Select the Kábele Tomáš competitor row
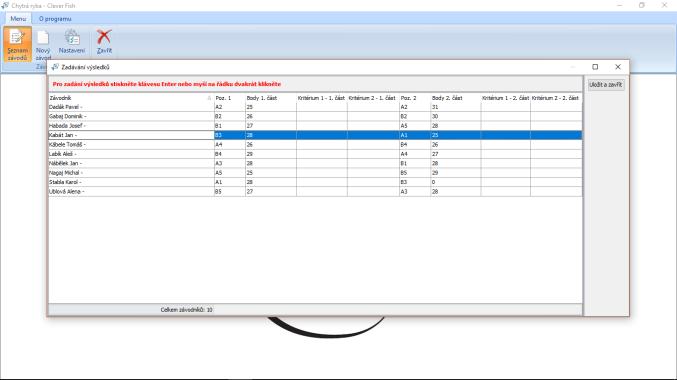This screenshot has width=677, height=380. point(315,145)
